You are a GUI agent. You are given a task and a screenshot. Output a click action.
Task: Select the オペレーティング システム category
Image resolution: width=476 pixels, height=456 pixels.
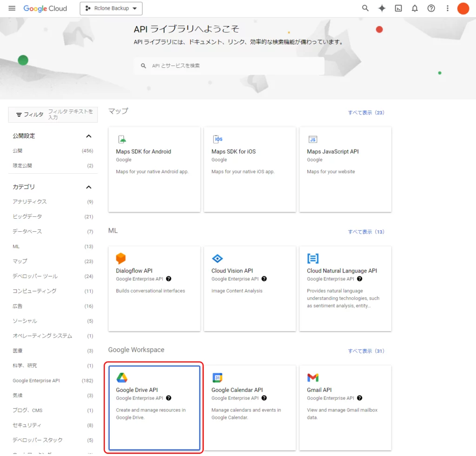point(53,336)
